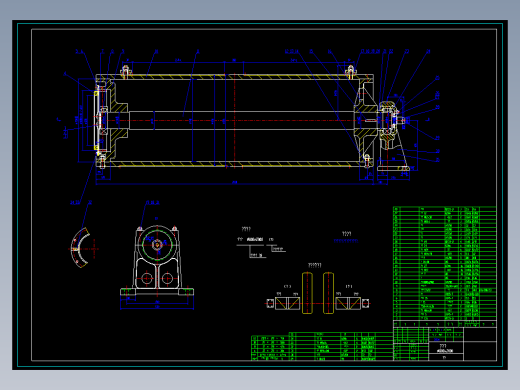Select the left hatched hub flange
The width and height of the screenshot is (520, 390).
point(118,120)
